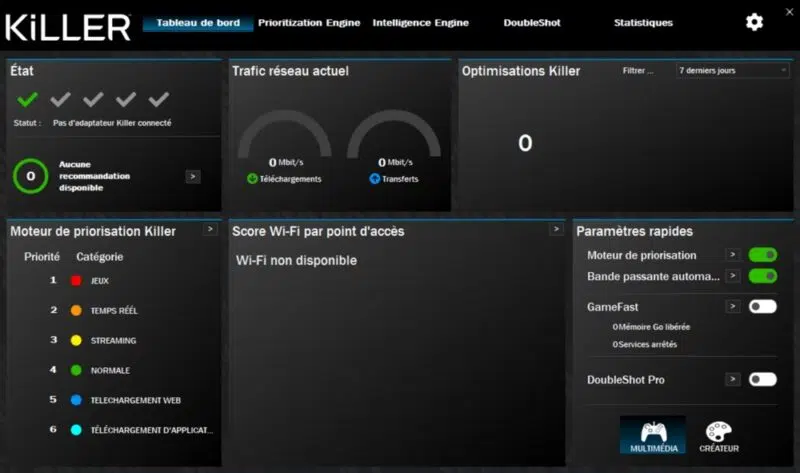Click the Filtrer label
Screen dimensions: 800x473
click(638, 70)
